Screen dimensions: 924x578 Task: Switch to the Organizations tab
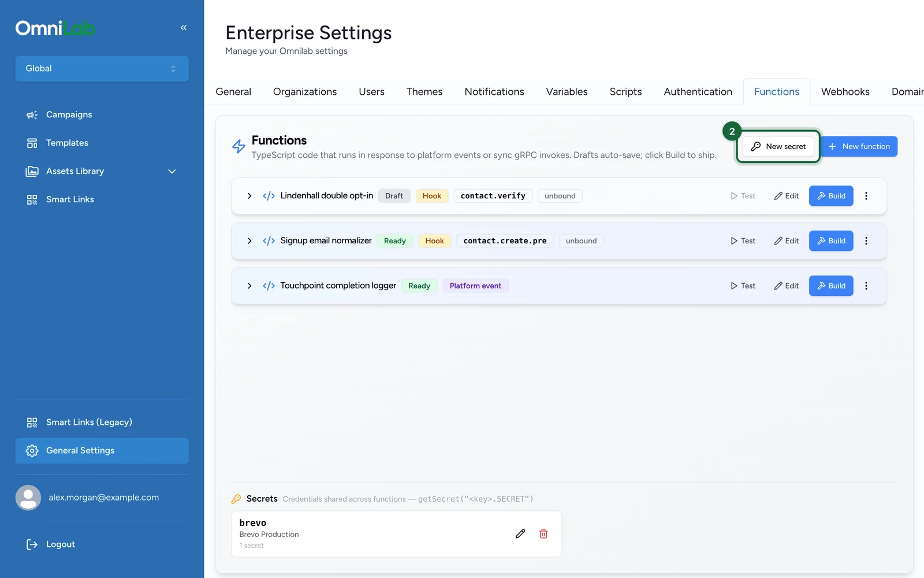(305, 92)
